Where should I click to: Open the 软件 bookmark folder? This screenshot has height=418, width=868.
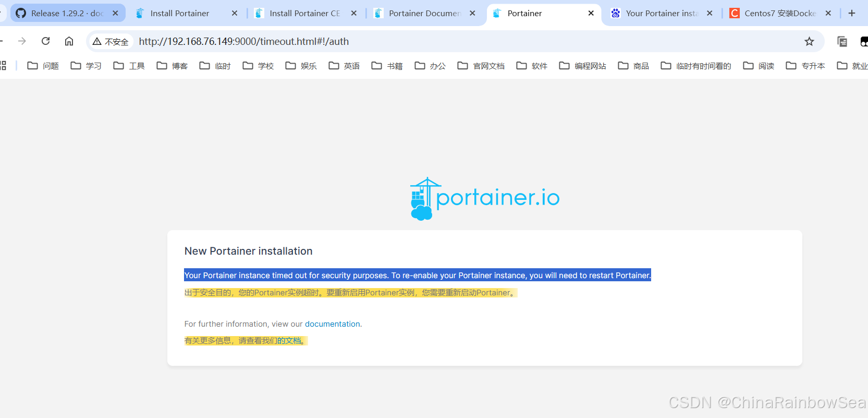click(x=532, y=66)
